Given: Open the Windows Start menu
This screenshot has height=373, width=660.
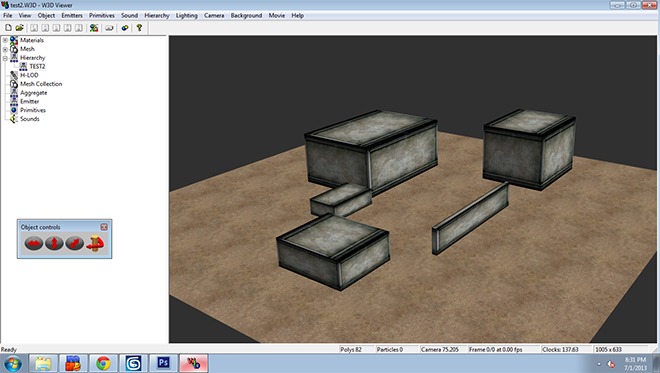Looking at the screenshot, I should point(12,364).
